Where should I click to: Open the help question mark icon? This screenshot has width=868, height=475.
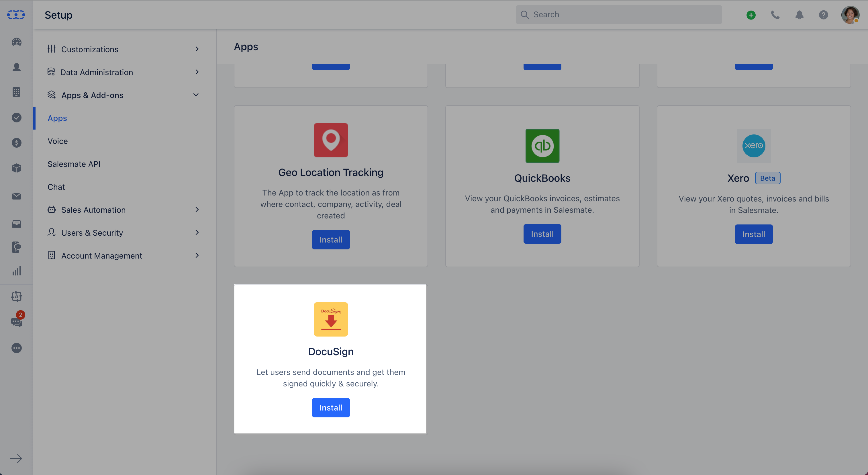(x=823, y=15)
